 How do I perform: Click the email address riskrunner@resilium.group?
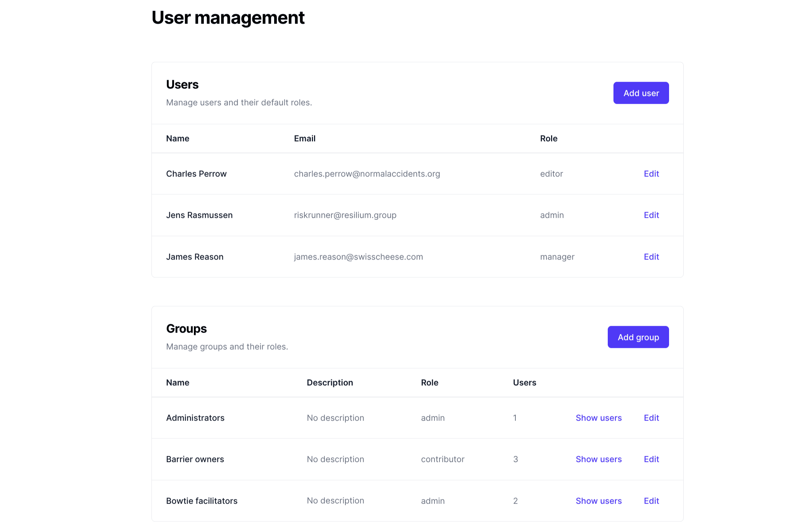pos(345,215)
